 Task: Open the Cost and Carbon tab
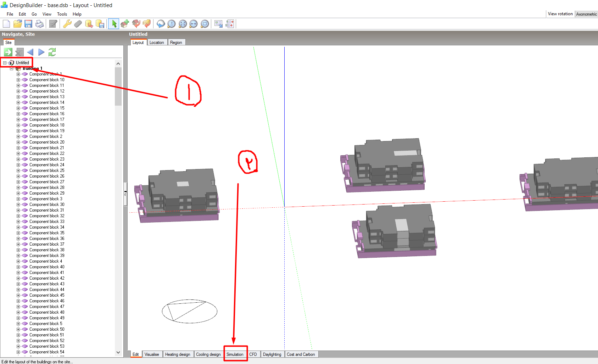[x=301, y=354]
